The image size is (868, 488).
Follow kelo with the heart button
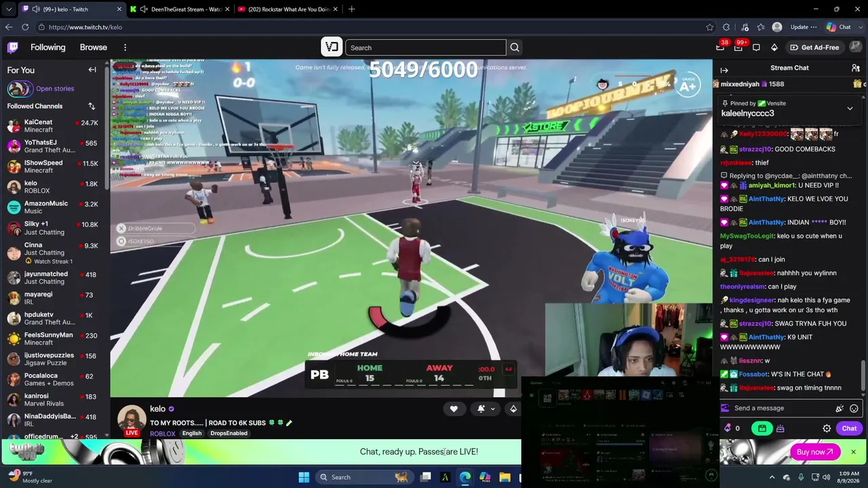454,409
